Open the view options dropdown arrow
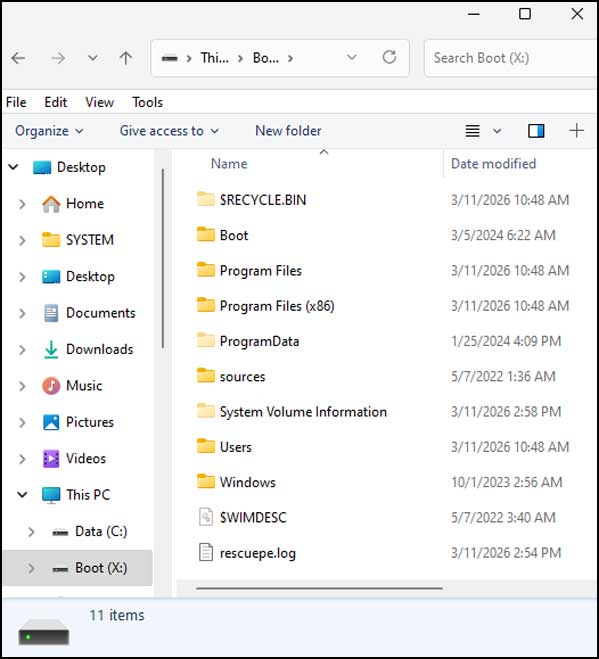The width and height of the screenshot is (599, 659). pyautogui.click(x=497, y=131)
